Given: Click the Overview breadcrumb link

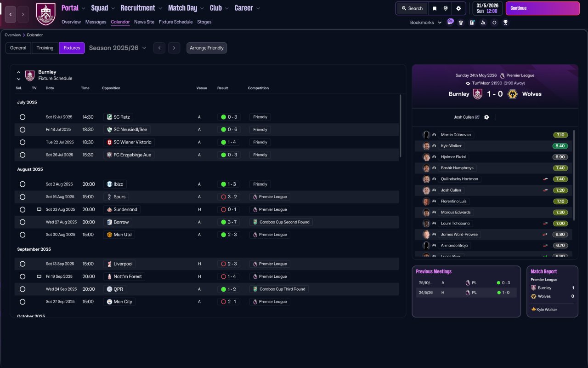Looking at the screenshot, I should pos(13,35).
